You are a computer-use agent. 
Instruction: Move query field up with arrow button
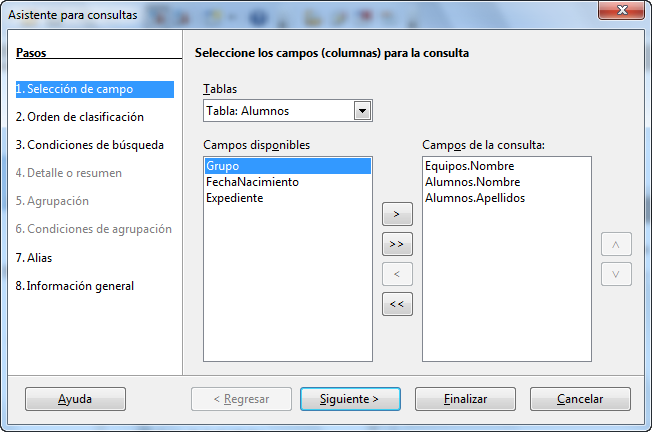point(616,244)
